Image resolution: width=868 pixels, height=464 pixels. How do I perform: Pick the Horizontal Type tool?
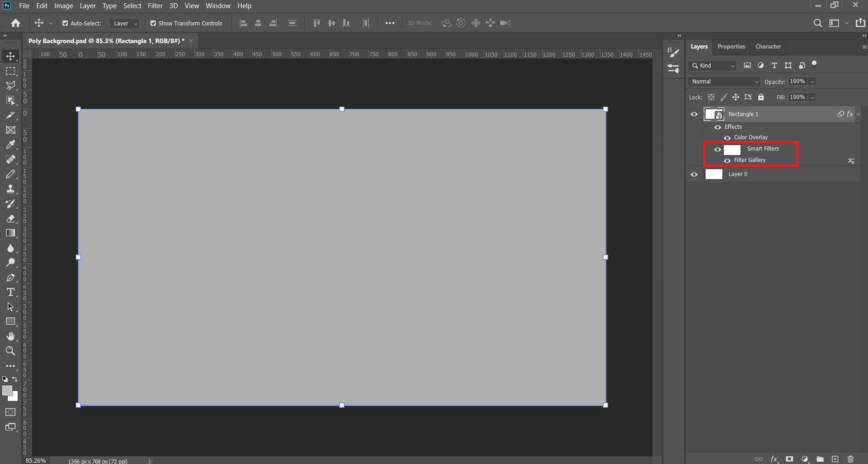10,292
